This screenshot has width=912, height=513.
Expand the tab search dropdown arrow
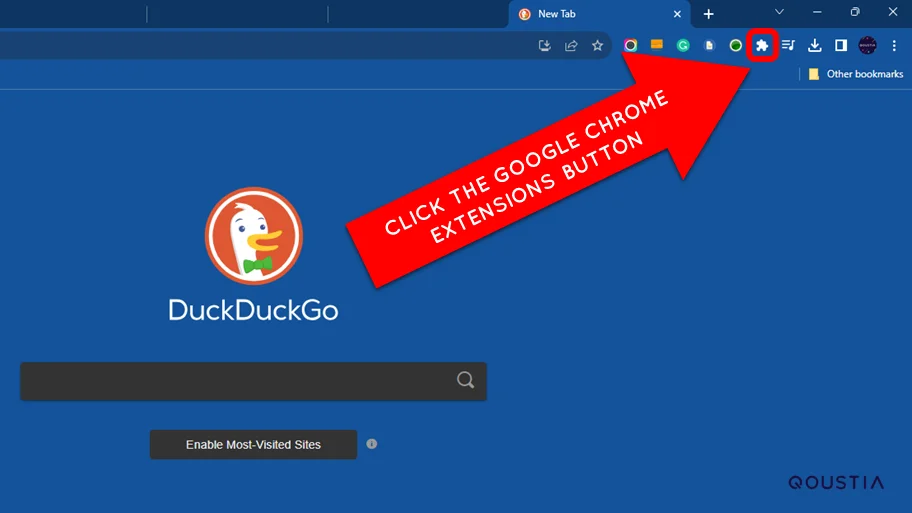click(x=779, y=12)
